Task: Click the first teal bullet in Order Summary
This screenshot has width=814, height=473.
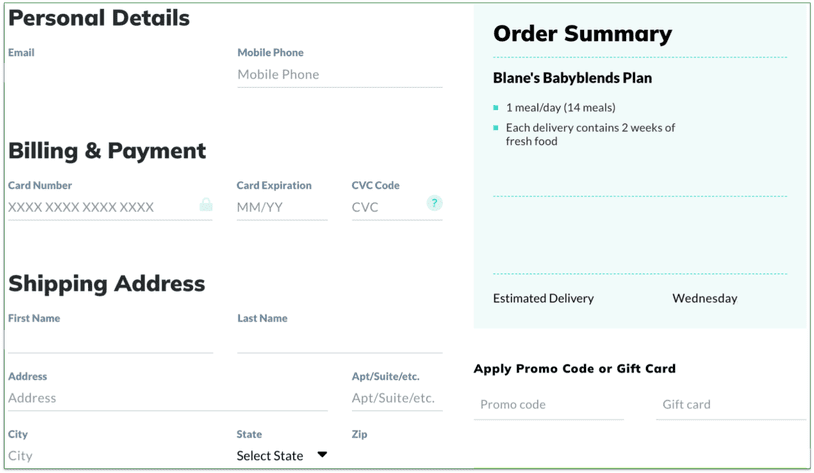Action: click(x=496, y=107)
